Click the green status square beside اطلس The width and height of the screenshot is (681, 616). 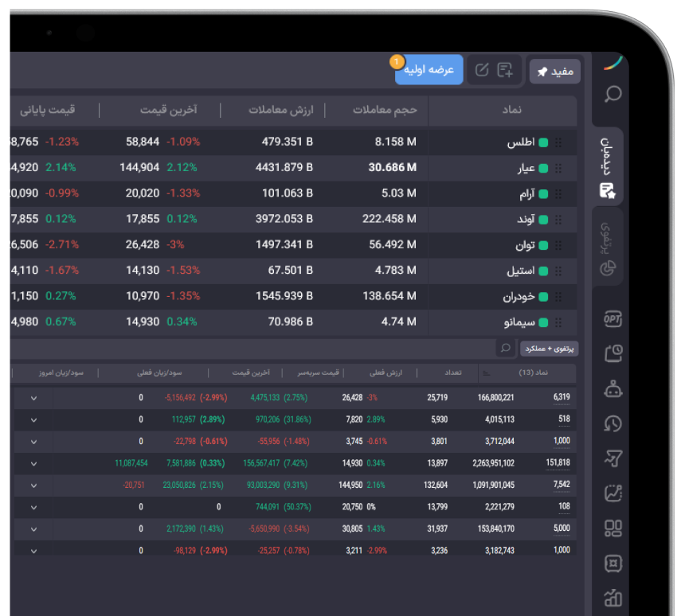(543, 142)
